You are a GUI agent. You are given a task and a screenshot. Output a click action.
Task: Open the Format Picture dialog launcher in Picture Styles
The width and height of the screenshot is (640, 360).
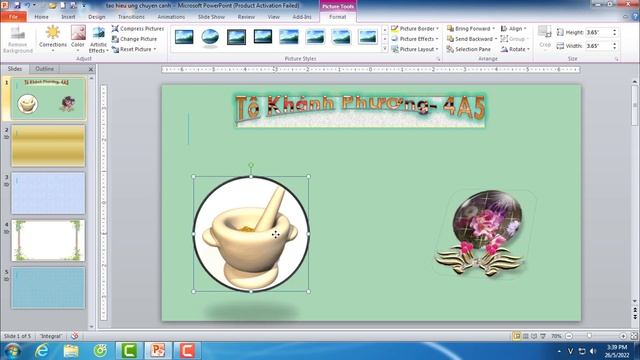point(438,59)
